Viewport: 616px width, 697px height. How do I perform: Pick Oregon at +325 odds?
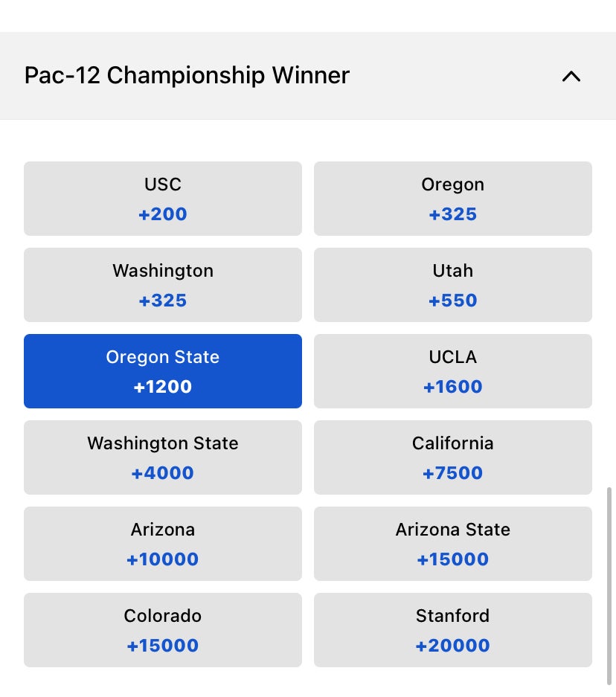[452, 199]
